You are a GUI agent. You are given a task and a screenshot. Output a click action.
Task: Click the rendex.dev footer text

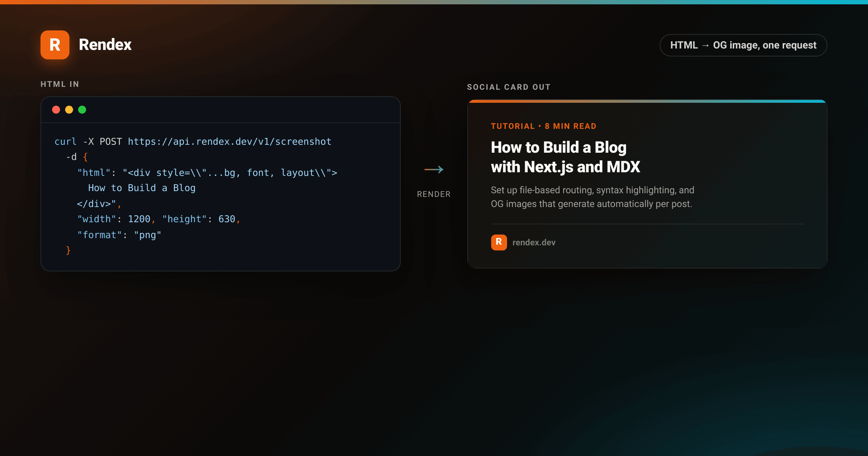(x=534, y=242)
